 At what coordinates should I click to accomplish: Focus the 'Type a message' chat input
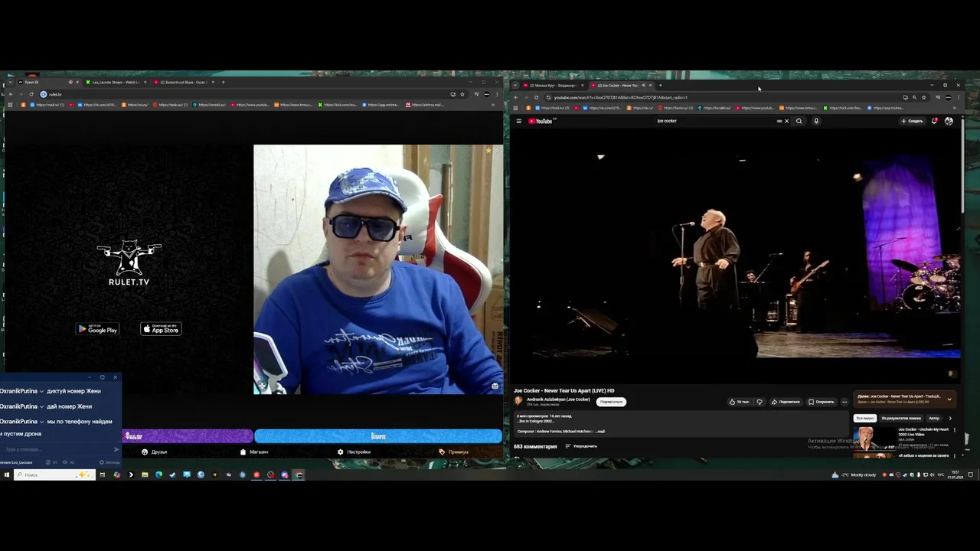point(56,449)
